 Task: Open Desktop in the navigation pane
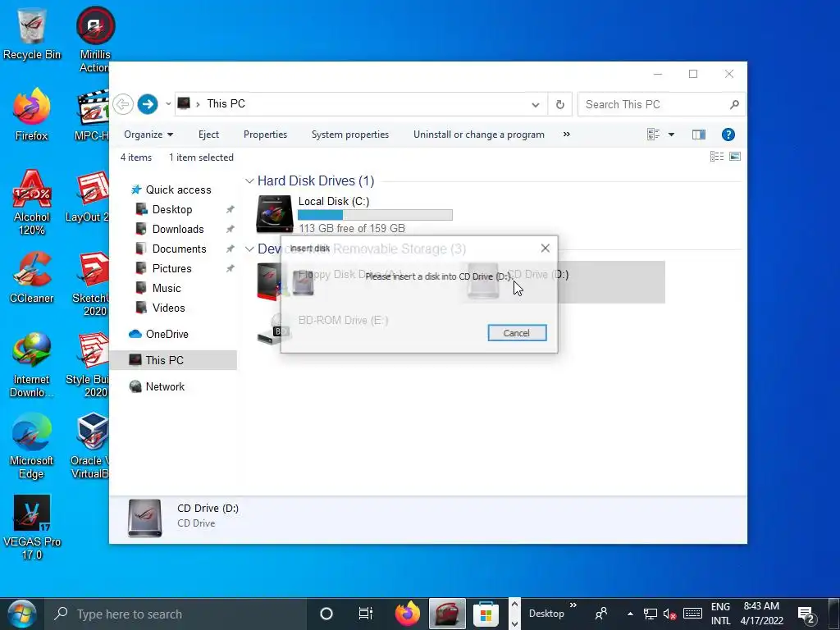(172, 209)
